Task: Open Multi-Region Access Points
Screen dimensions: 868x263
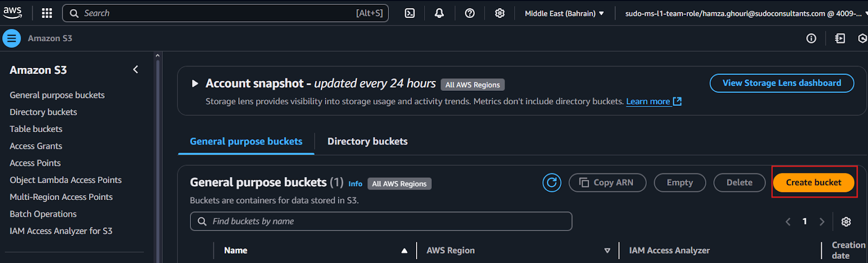Action: [x=61, y=197]
